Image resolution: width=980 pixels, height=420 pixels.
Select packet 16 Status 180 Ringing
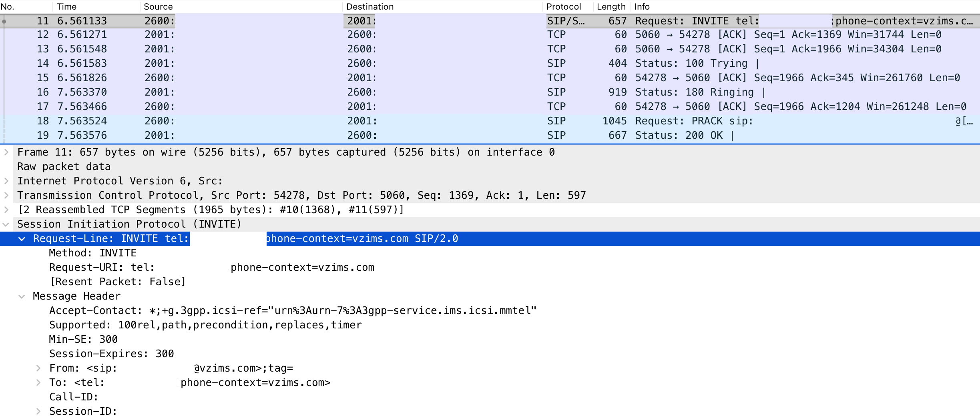(490, 92)
